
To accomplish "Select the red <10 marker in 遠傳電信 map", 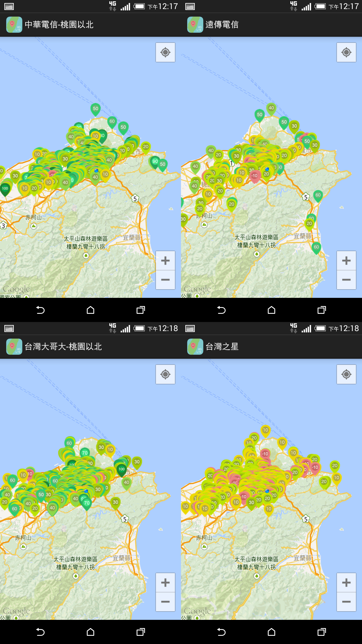I will point(254,177).
